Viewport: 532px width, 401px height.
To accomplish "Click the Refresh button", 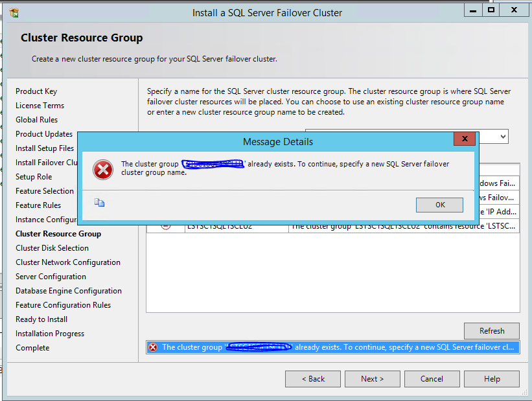I will click(492, 331).
